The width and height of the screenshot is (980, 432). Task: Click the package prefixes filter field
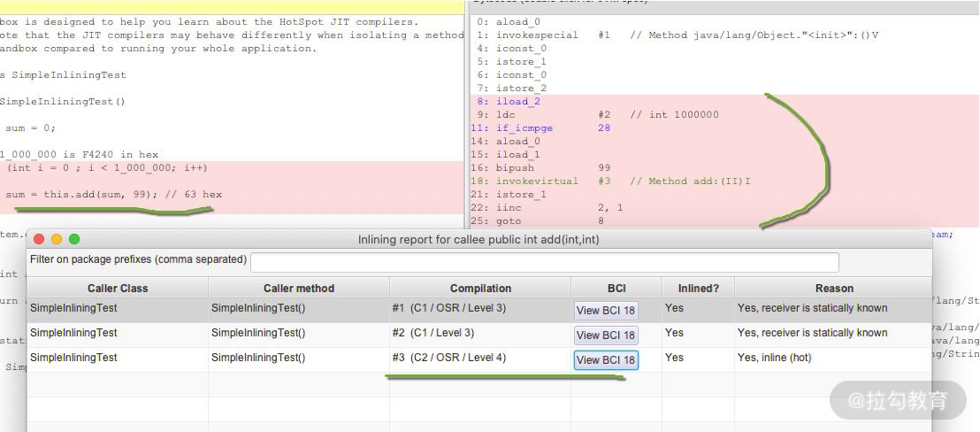point(544,262)
